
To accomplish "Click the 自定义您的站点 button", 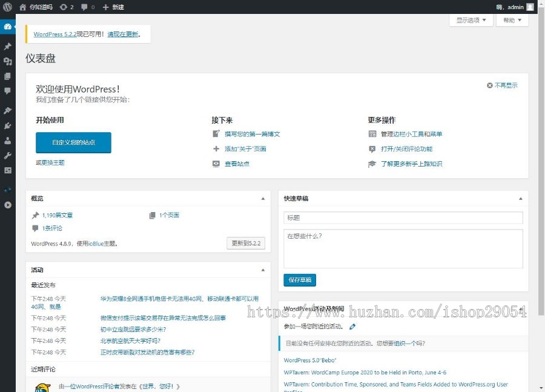I will 73,142.
